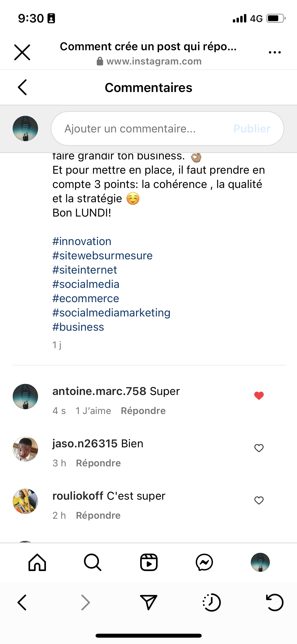Tap the browser share arrow icon

point(149,602)
